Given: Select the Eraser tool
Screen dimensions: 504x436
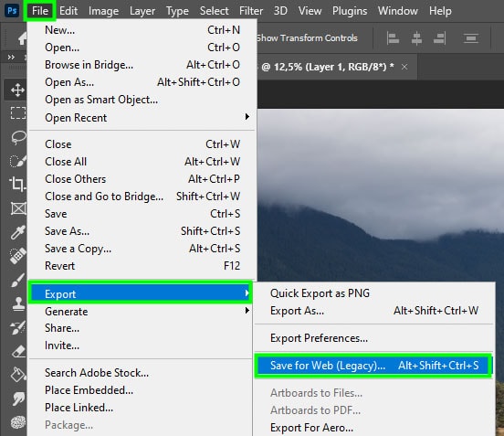Looking at the screenshot, I should click(18, 351).
